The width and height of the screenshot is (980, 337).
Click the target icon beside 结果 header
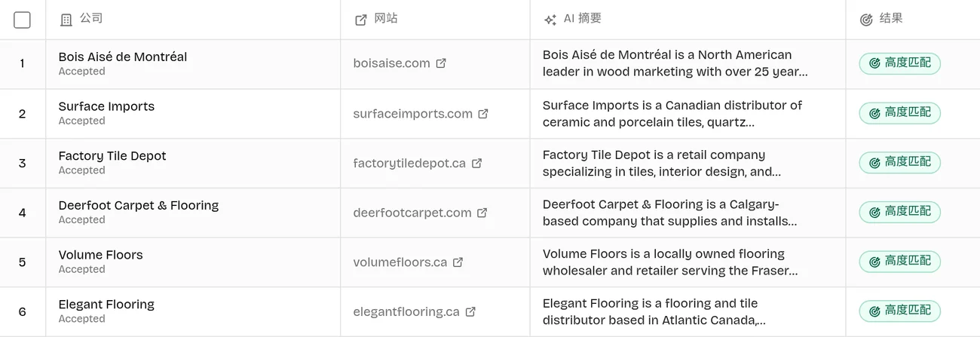(866, 20)
